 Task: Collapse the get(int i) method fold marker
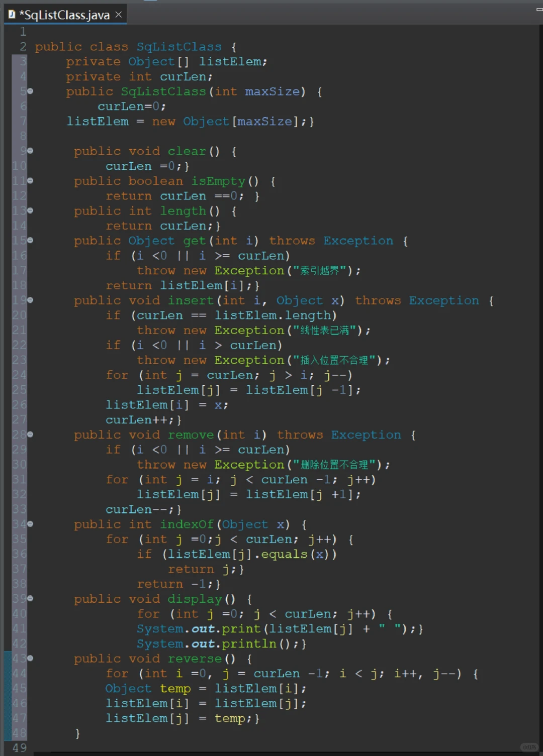[30, 240]
